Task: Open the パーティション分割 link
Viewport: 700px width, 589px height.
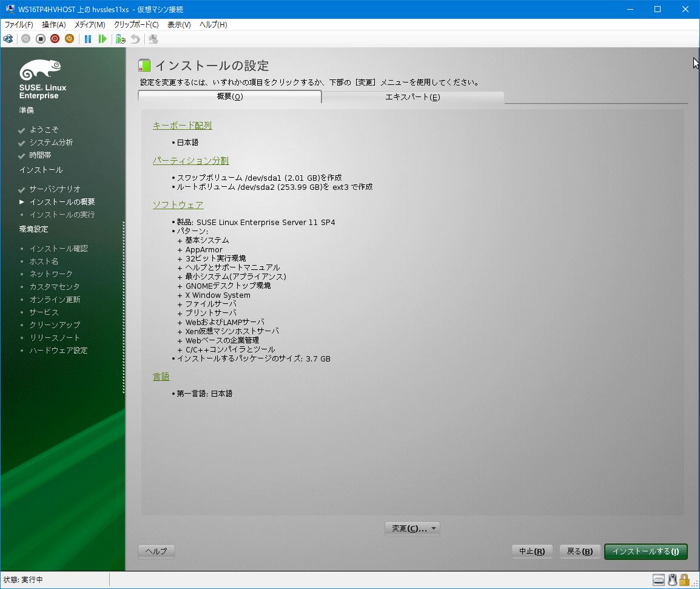Action: point(190,160)
